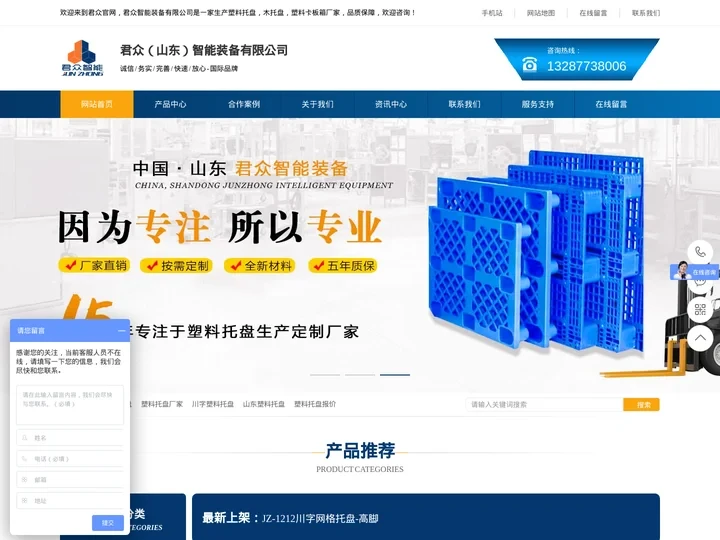Open the 在线咨询 chat badge
Viewport: 720px width, 540px height.
695,271
